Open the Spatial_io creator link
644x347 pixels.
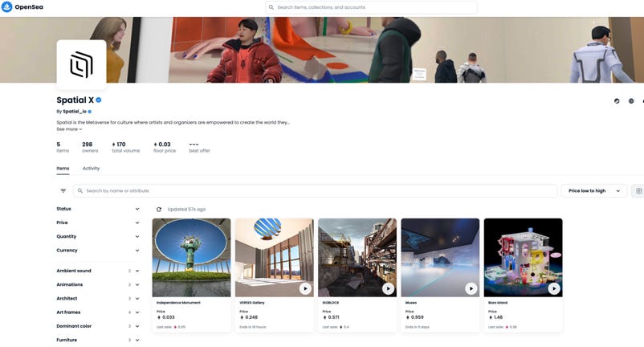coord(75,112)
